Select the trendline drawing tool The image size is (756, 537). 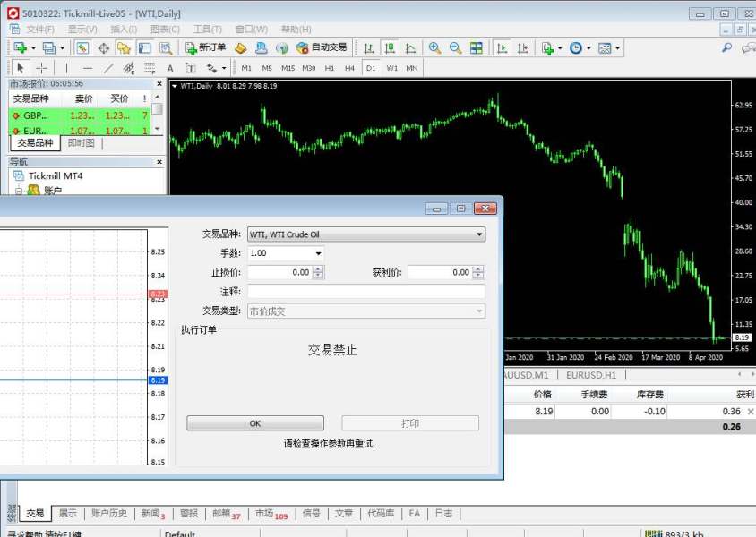pyautogui.click(x=108, y=68)
